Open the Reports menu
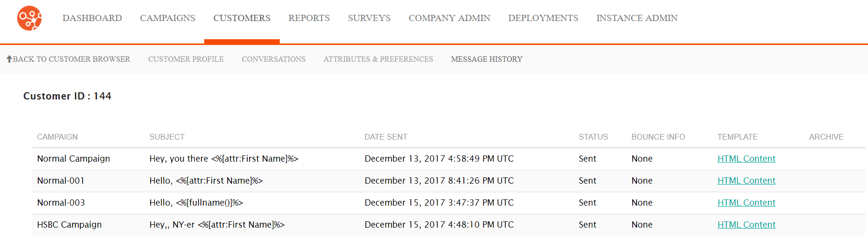Viewport: 868px width, 241px height. 309,18
